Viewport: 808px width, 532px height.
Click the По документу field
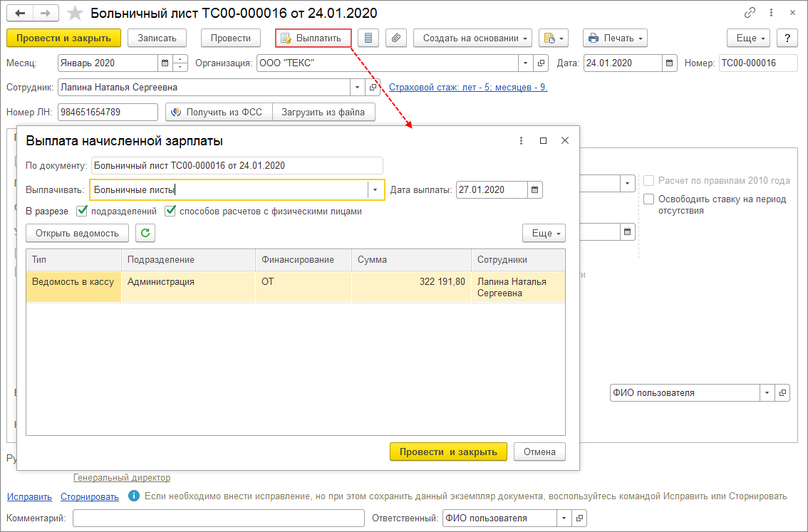click(237, 165)
